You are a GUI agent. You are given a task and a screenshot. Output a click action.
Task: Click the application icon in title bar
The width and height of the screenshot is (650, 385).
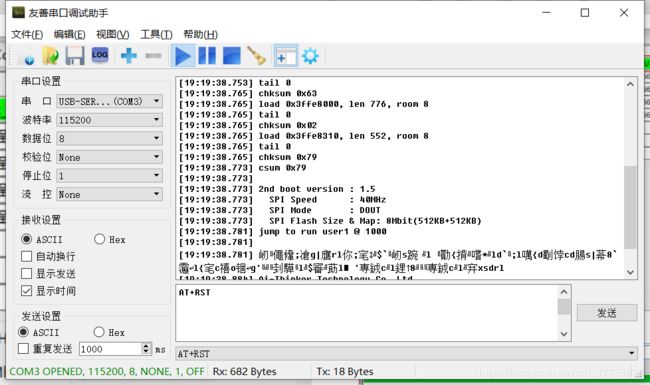(x=18, y=12)
